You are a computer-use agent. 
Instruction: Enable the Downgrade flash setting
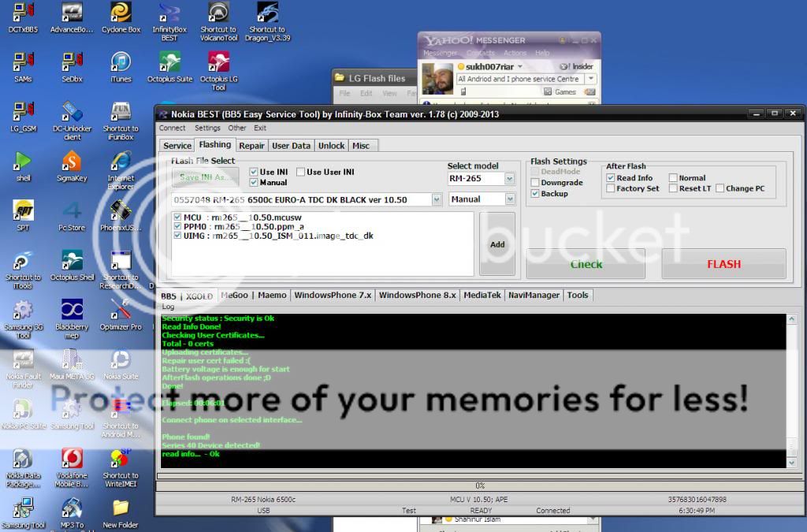(535, 183)
